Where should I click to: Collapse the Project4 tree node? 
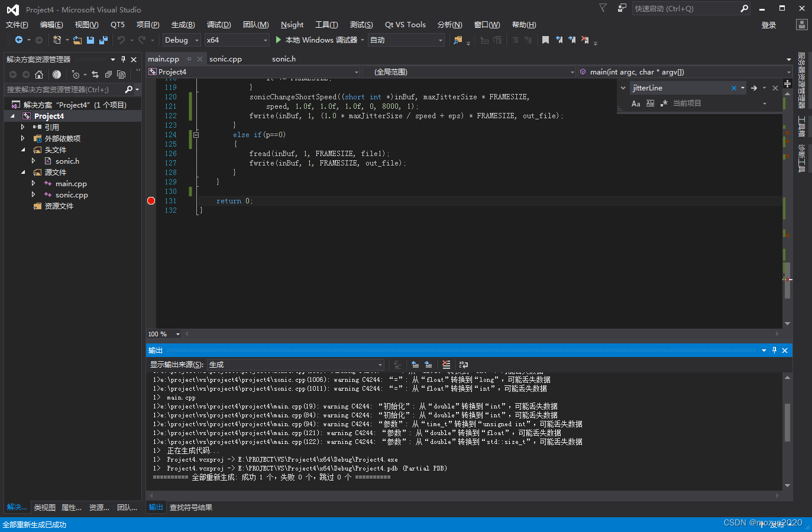click(x=13, y=116)
